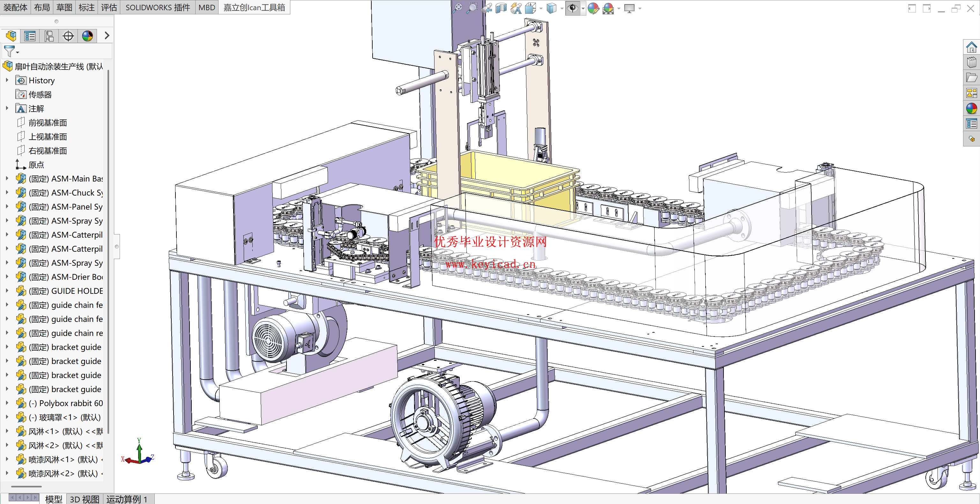Open the DimXpertManager crosshair tab
980x504 pixels.
click(x=68, y=36)
